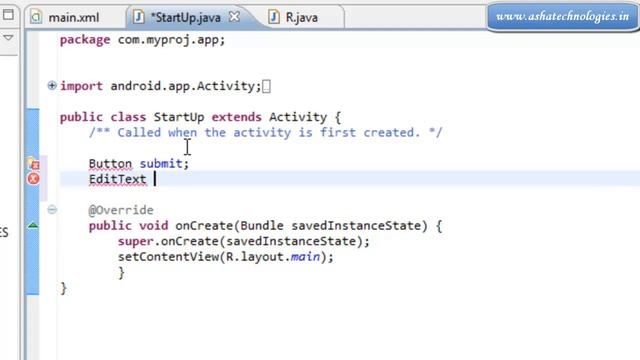Screen dimensions: 640x360
Task: Click the quick fix error marker beside Button
Action: tap(33, 164)
